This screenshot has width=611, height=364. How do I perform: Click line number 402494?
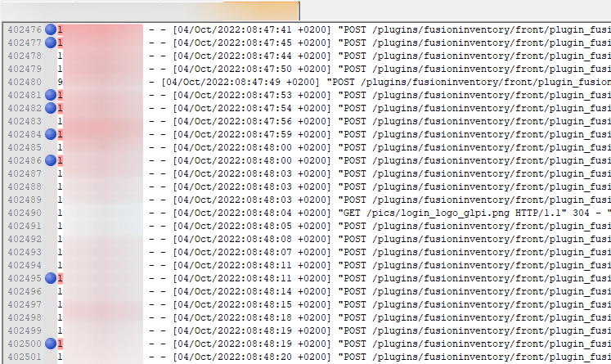point(25,265)
